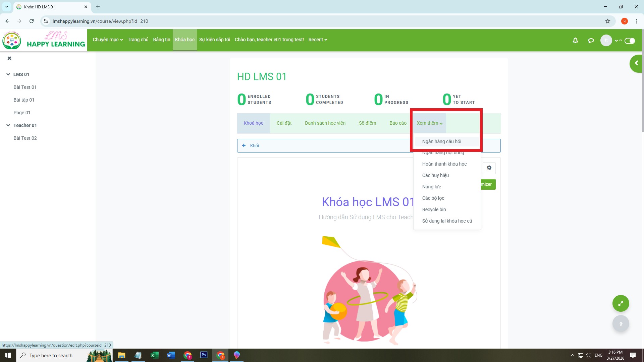
Task: Choose Recycle bin from the menu
Action: (x=434, y=209)
